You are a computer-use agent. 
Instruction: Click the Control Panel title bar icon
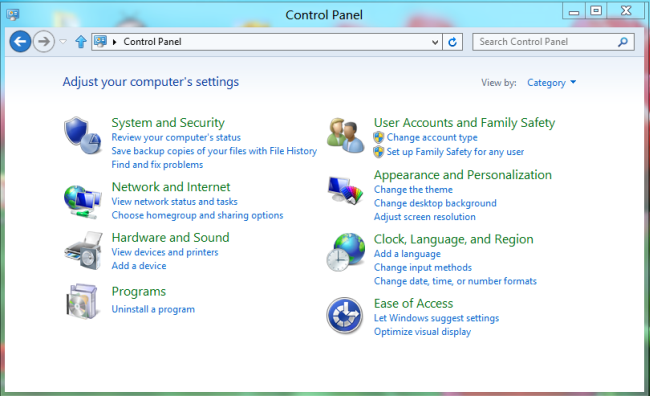pyautogui.click(x=13, y=15)
